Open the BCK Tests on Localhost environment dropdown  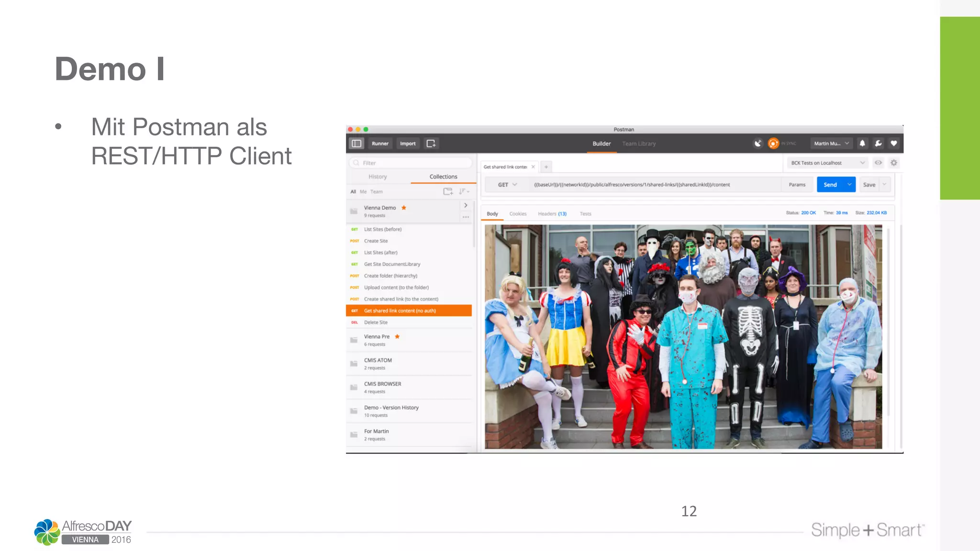[828, 163]
